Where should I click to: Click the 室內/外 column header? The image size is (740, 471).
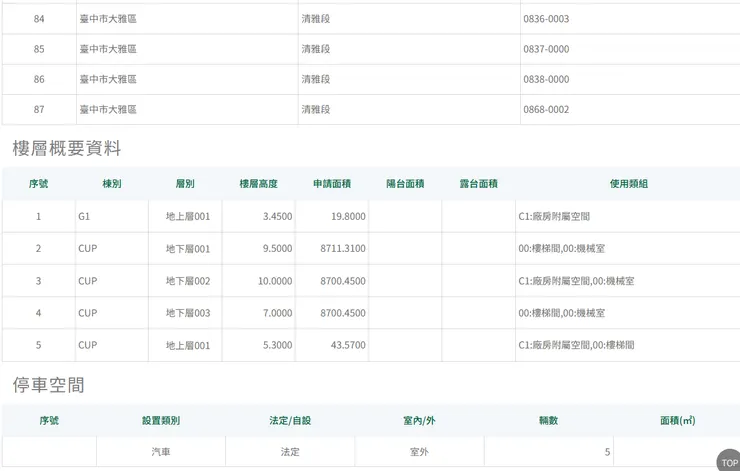[420, 421]
